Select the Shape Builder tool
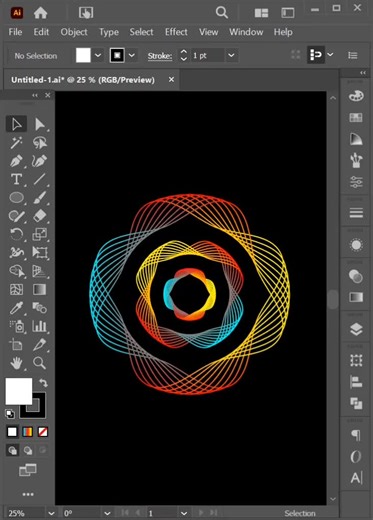 pos(16,271)
